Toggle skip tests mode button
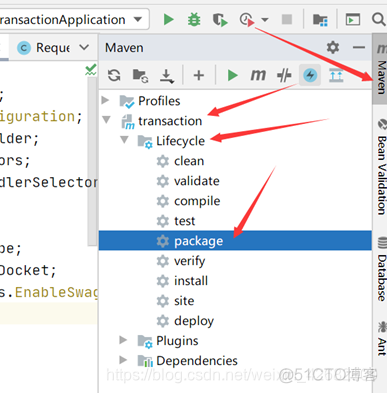This screenshot has height=393, width=387. pos(310,75)
